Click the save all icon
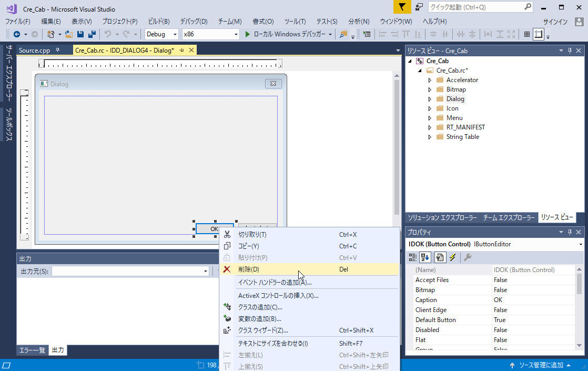Image resolution: width=588 pixels, height=371 pixels. click(x=92, y=34)
